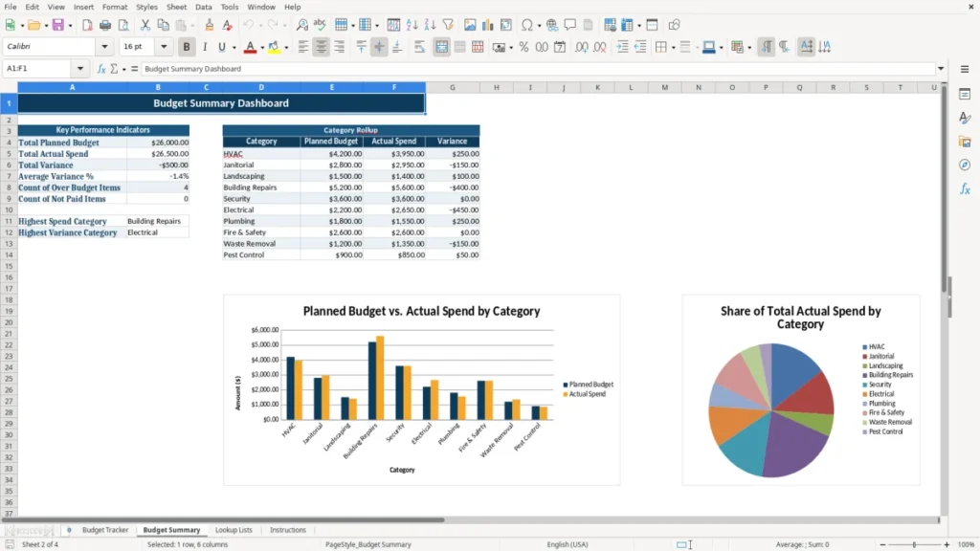Apply the yellow background color swatch

click(274, 47)
